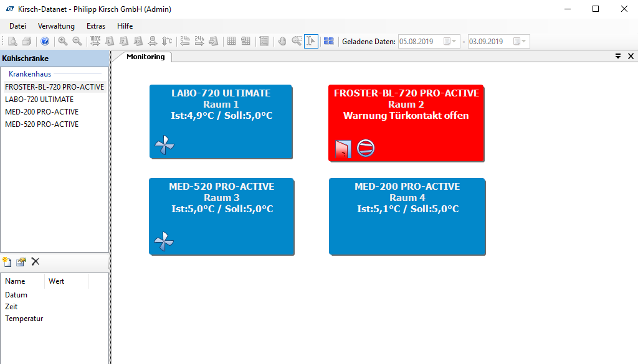Click the fan icon in LABO-720 tile
The height and width of the screenshot is (364, 638).
164,145
